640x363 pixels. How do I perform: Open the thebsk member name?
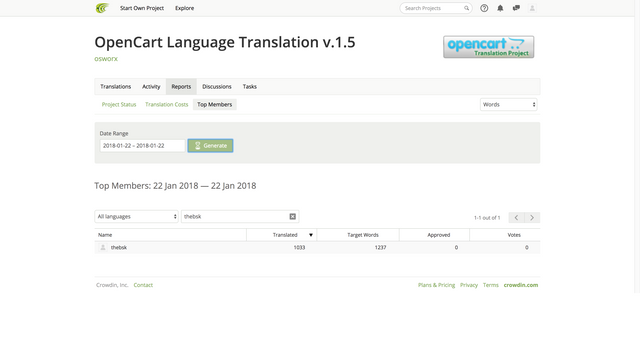(119, 247)
